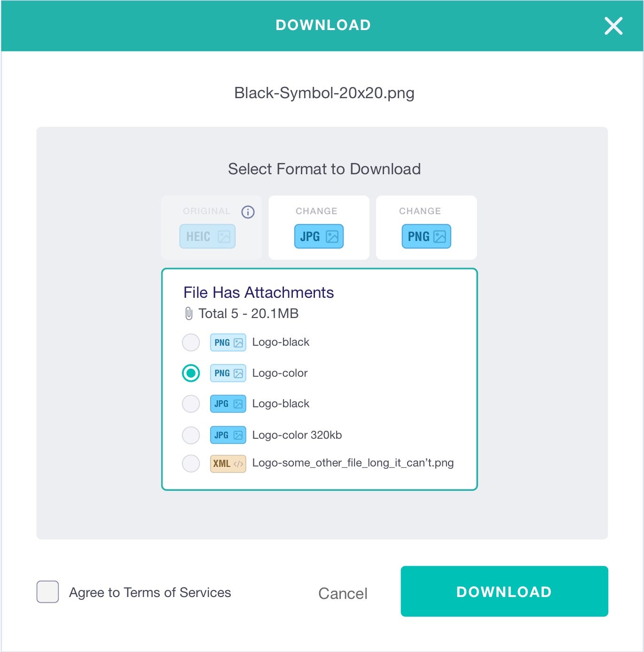Enable the Agree to Terms of Services checkbox

47,592
